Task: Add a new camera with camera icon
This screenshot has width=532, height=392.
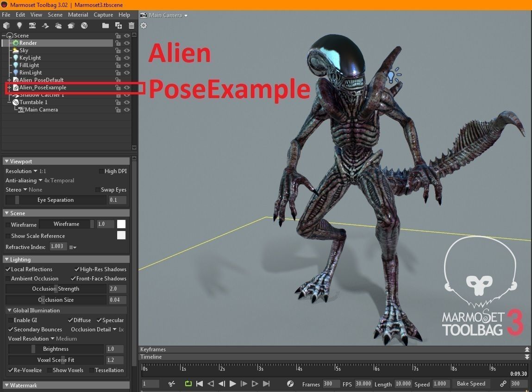Action: [32, 25]
